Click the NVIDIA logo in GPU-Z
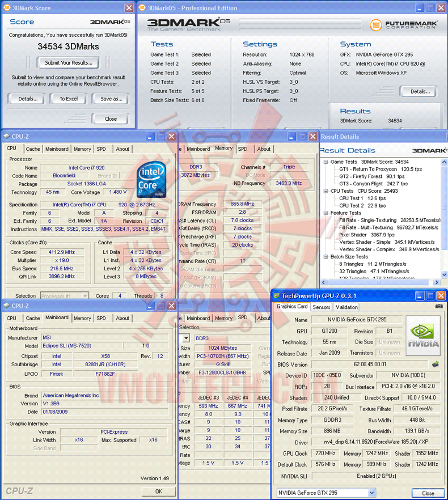 pyautogui.click(x=423, y=336)
